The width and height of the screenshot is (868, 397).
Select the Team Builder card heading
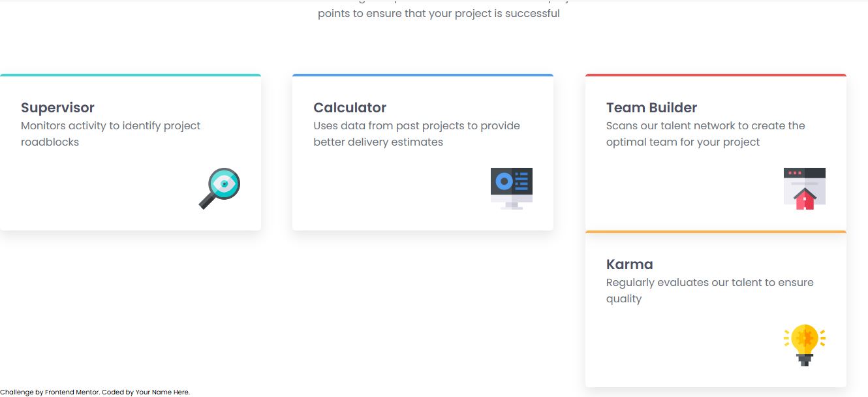tap(651, 108)
